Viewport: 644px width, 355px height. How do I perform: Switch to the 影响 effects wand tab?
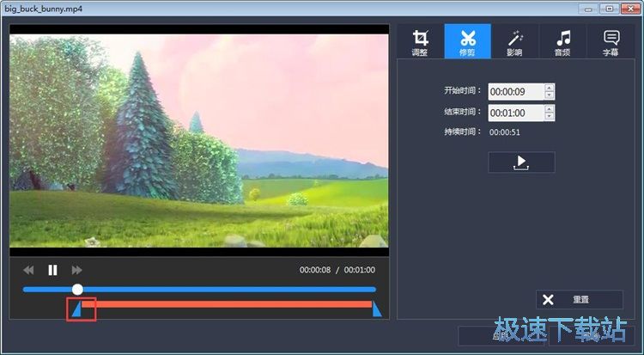coord(514,41)
